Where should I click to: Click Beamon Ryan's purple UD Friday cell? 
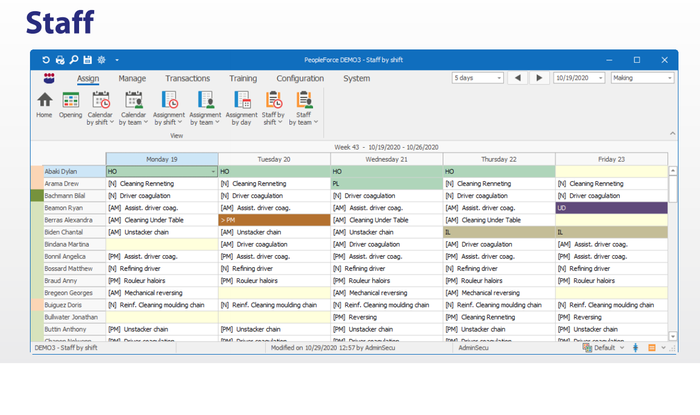coord(612,208)
